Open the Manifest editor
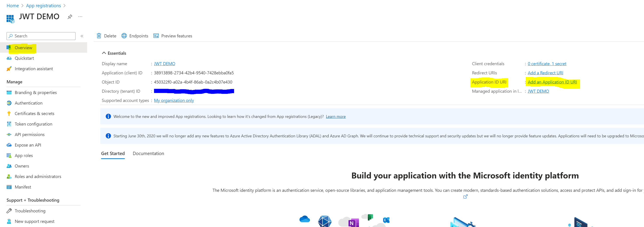The height and width of the screenshot is (227, 644). point(23,187)
